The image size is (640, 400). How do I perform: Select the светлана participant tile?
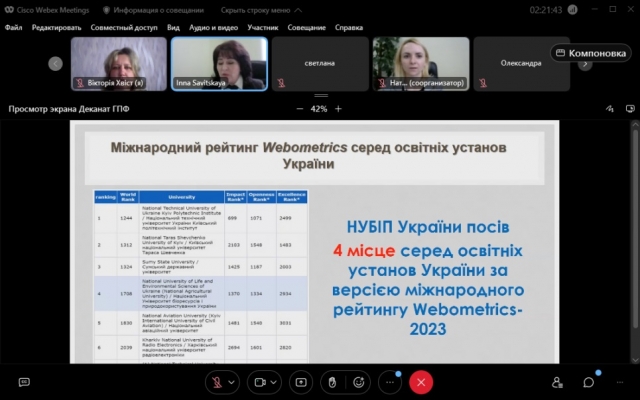(x=320, y=64)
